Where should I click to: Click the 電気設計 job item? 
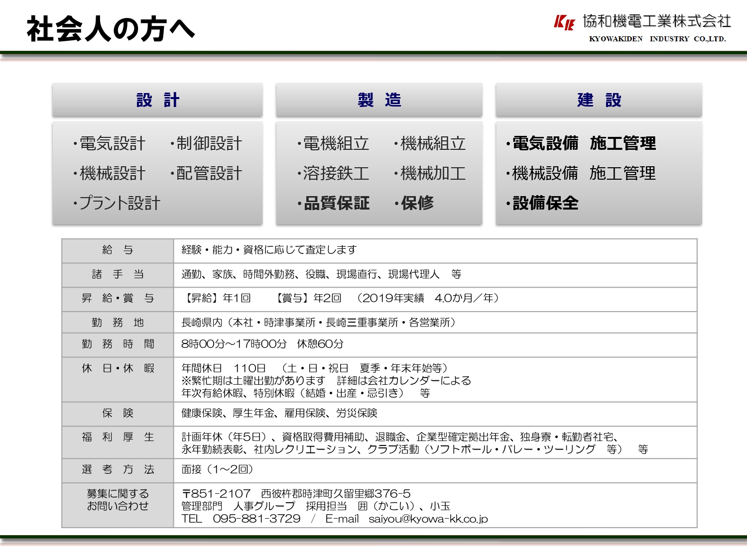point(111,144)
